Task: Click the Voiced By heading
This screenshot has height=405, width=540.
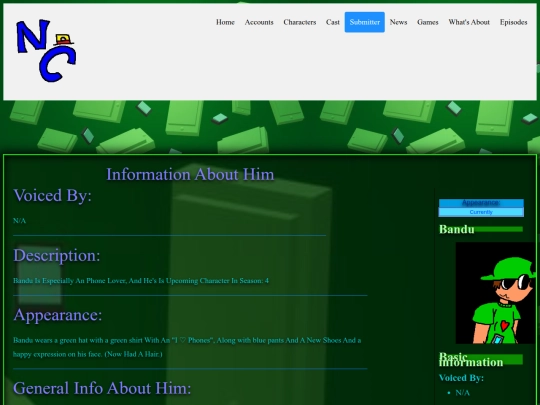Action: click(x=52, y=195)
